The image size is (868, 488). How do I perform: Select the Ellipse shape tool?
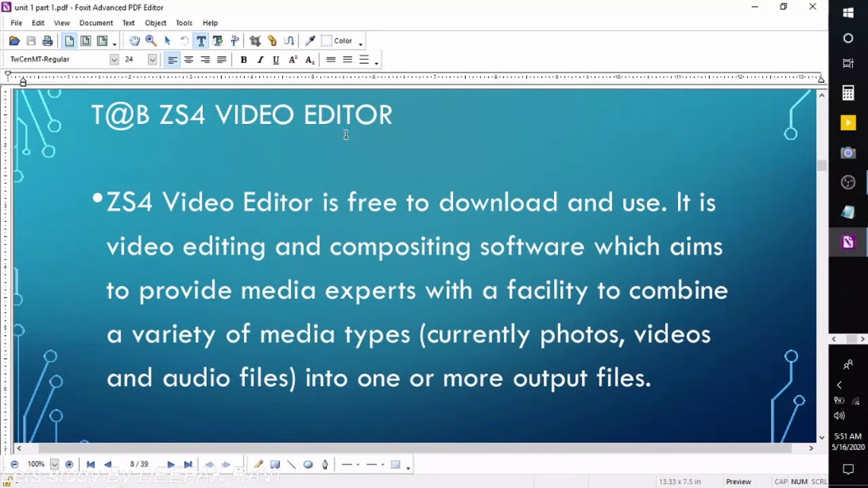(308, 464)
